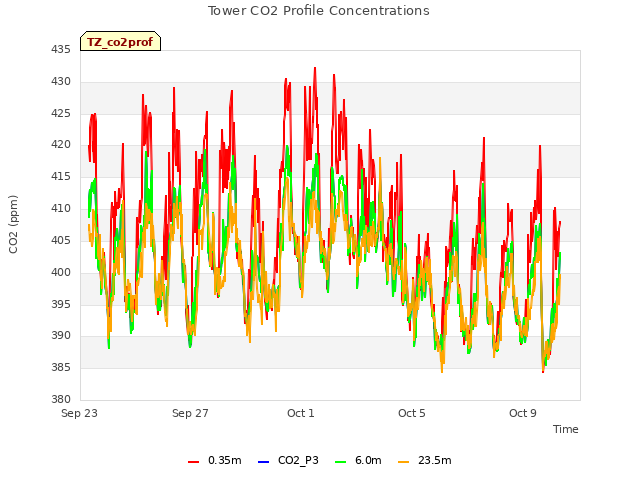Click the Oct 9 x-axis tick label
Screen dimensions: 640x480
[523, 413]
